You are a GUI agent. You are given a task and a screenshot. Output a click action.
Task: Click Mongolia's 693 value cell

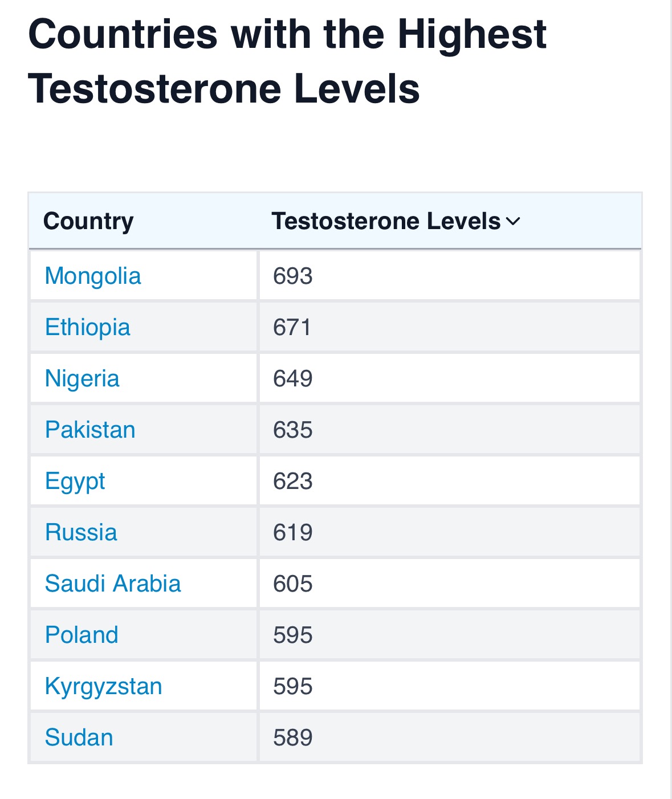pos(293,276)
